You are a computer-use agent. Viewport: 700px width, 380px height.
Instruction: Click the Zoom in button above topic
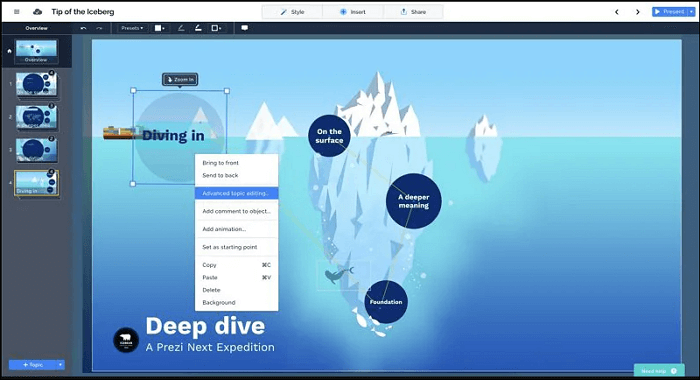(180, 79)
